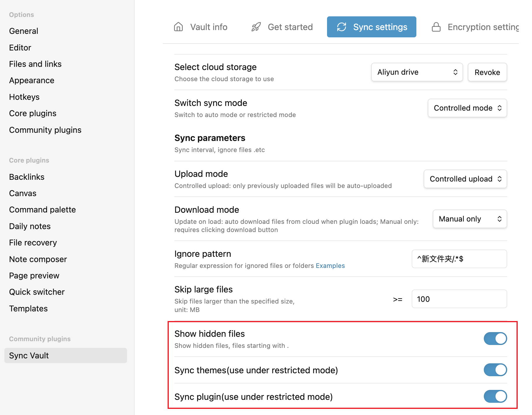Open the Examples link for ignore patterns
532x415 pixels.
coord(330,266)
